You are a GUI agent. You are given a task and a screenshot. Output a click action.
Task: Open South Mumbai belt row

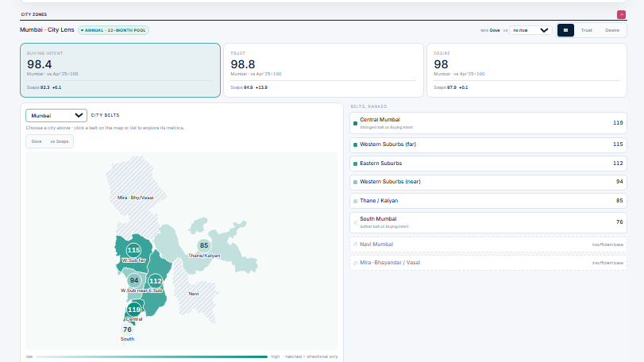point(488,222)
